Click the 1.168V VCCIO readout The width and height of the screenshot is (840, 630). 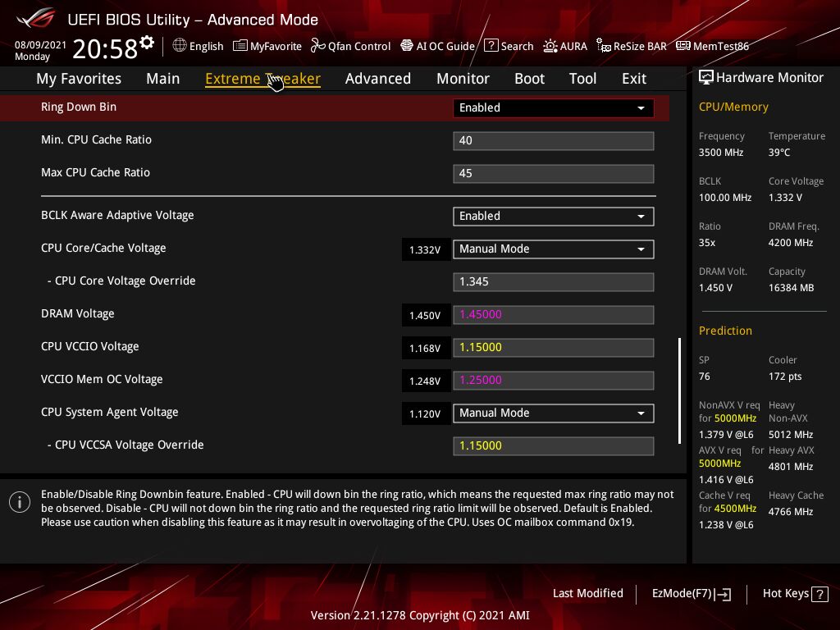point(426,348)
